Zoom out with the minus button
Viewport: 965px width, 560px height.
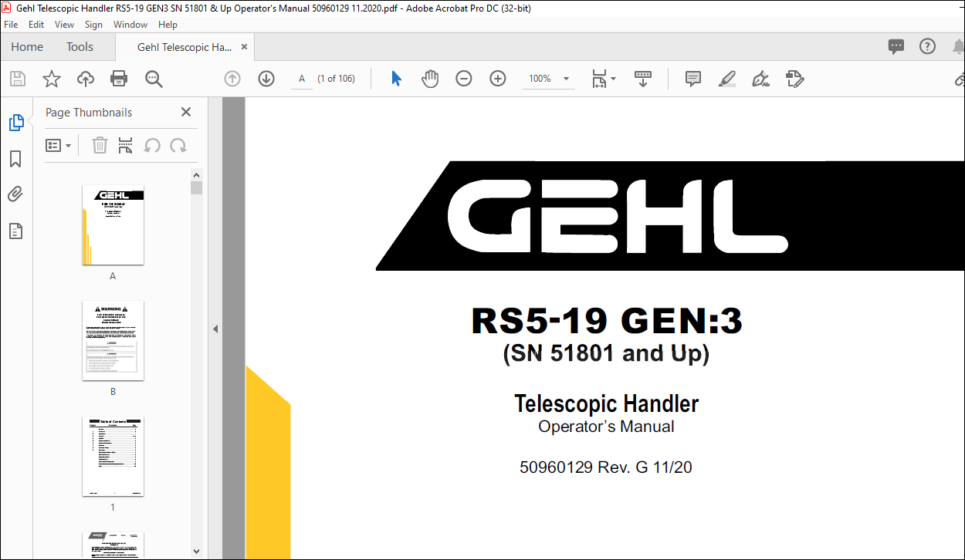coord(464,79)
